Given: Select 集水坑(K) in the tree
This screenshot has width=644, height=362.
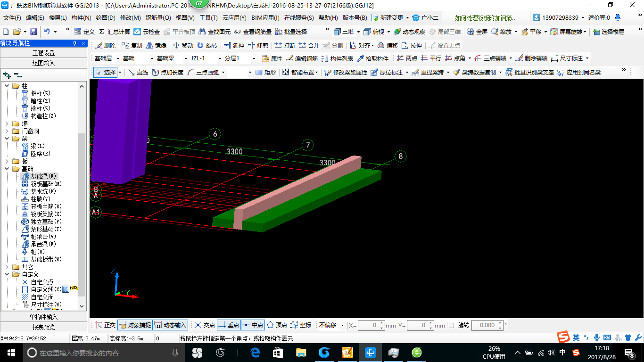Looking at the screenshot, I should (39, 191).
